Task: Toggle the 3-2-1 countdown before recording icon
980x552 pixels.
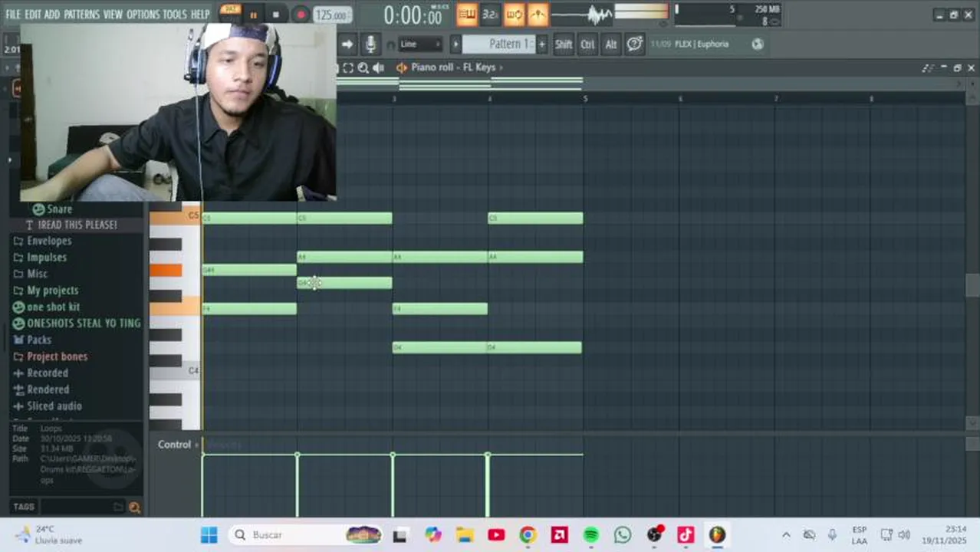Action: [x=490, y=14]
